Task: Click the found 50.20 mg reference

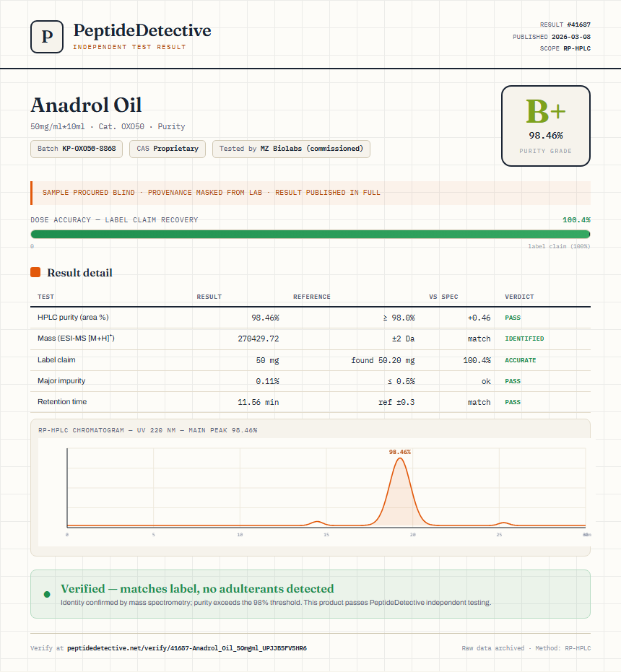Action: tap(383, 360)
